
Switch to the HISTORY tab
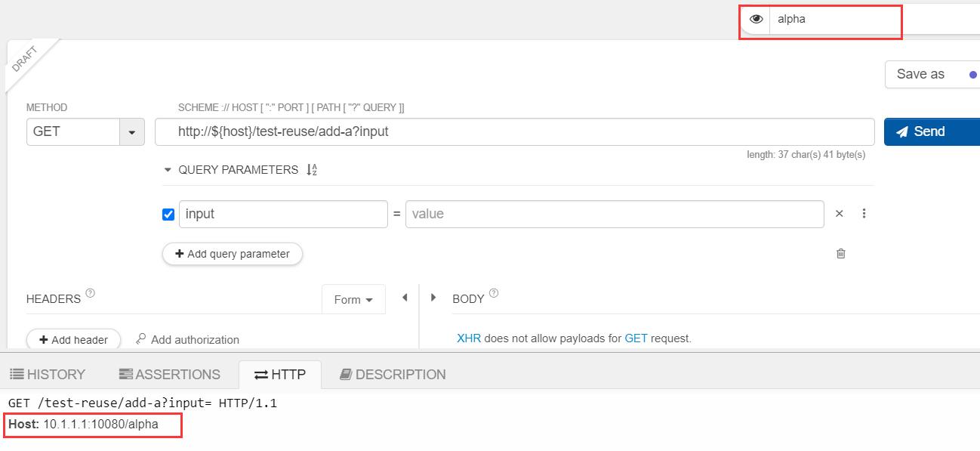tap(48, 375)
